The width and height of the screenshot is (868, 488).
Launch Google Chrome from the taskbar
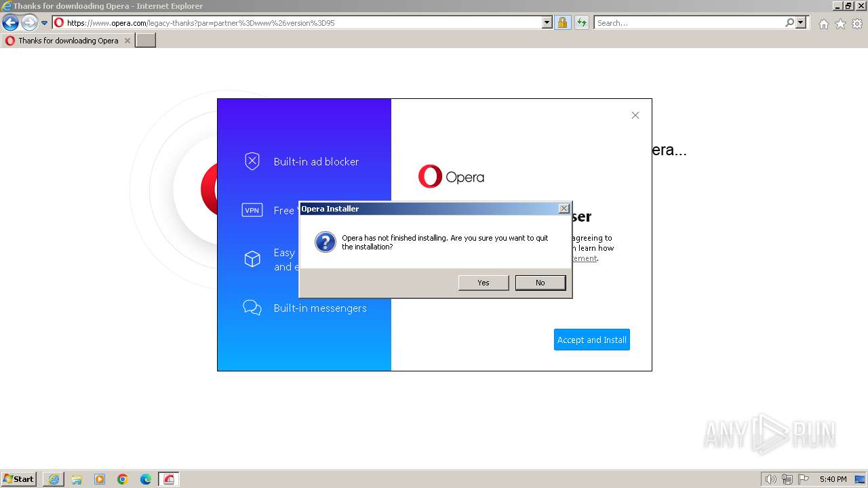coord(123,479)
